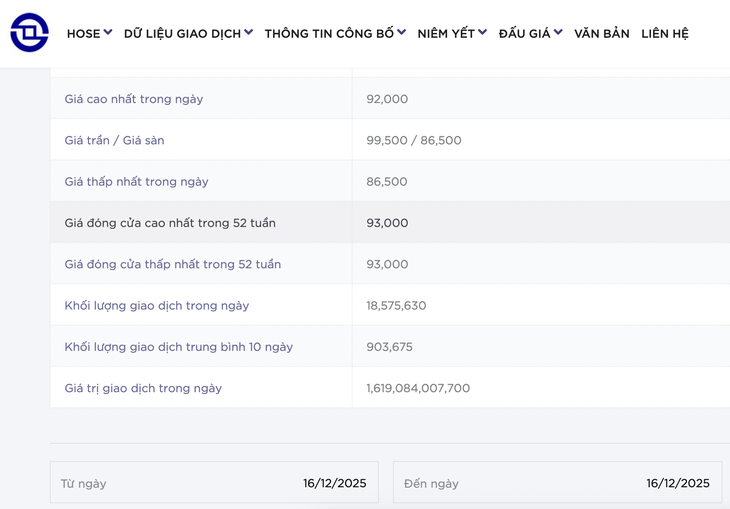This screenshot has height=509, width=730.
Task: Open the HOSE menu
Action: (x=83, y=34)
